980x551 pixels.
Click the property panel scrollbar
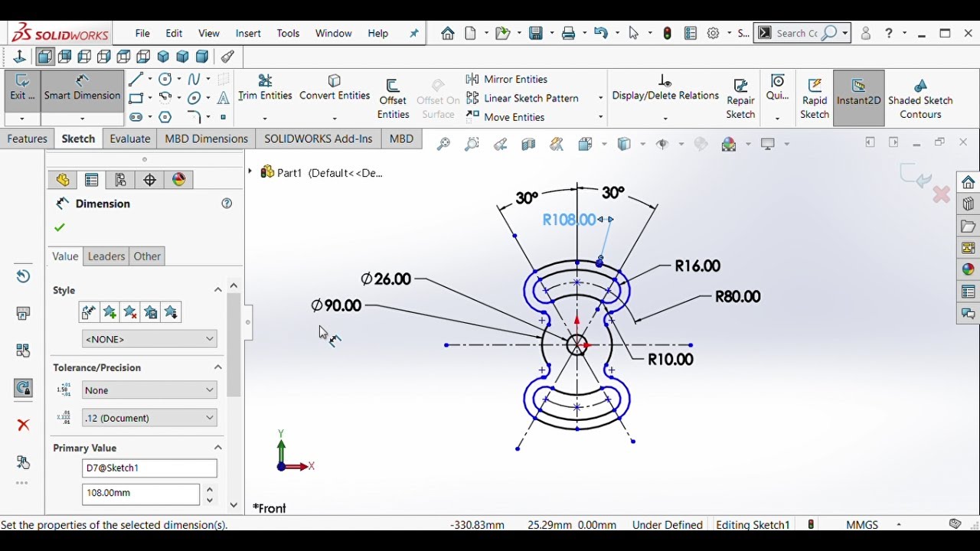pyautogui.click(x=234, y=344)
